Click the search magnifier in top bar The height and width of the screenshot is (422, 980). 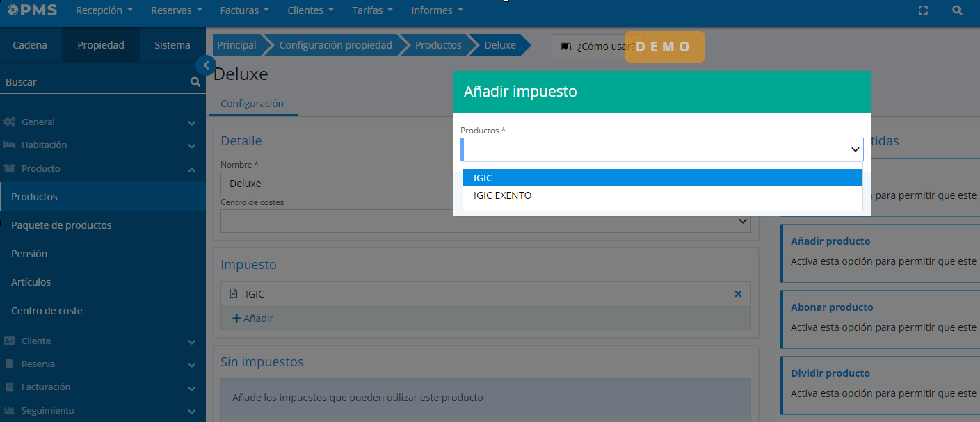click(x=957, y=10)
